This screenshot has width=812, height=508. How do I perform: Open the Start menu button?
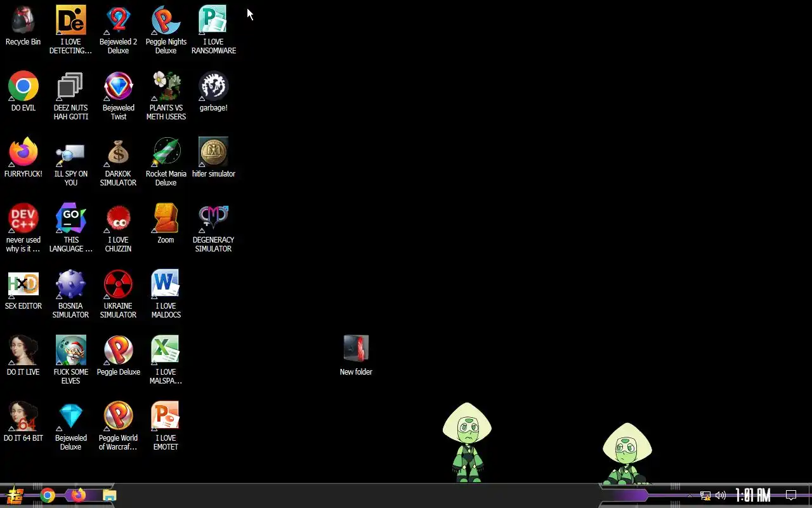pyautogui.click(x=15, y=495)
